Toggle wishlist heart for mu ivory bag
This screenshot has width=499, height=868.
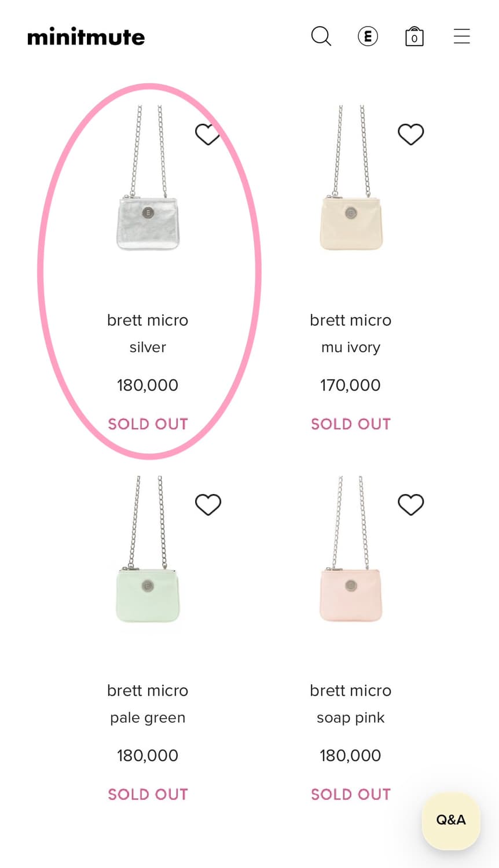[410, 134]
